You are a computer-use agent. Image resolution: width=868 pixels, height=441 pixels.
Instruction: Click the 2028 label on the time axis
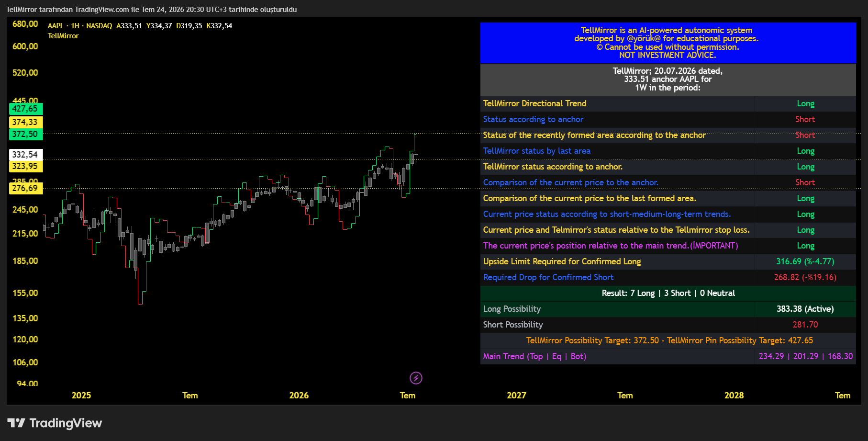click(734, 396)
